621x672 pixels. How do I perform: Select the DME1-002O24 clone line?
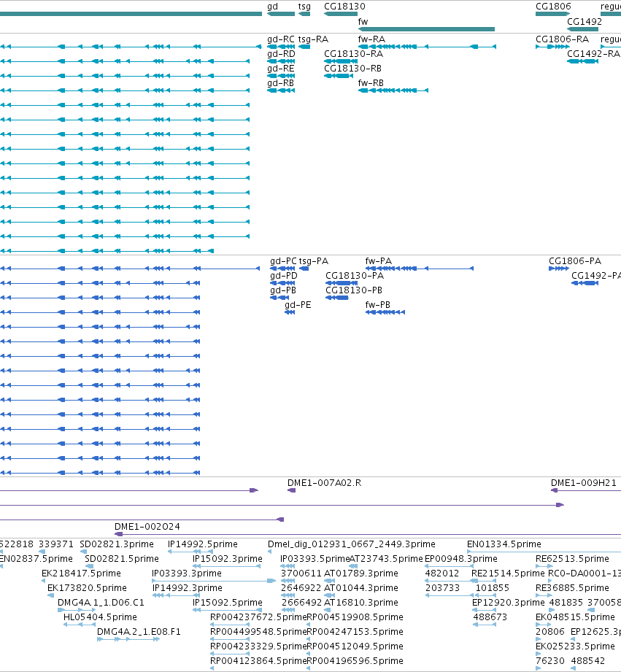pyautogui.click(x=368, y=534)
